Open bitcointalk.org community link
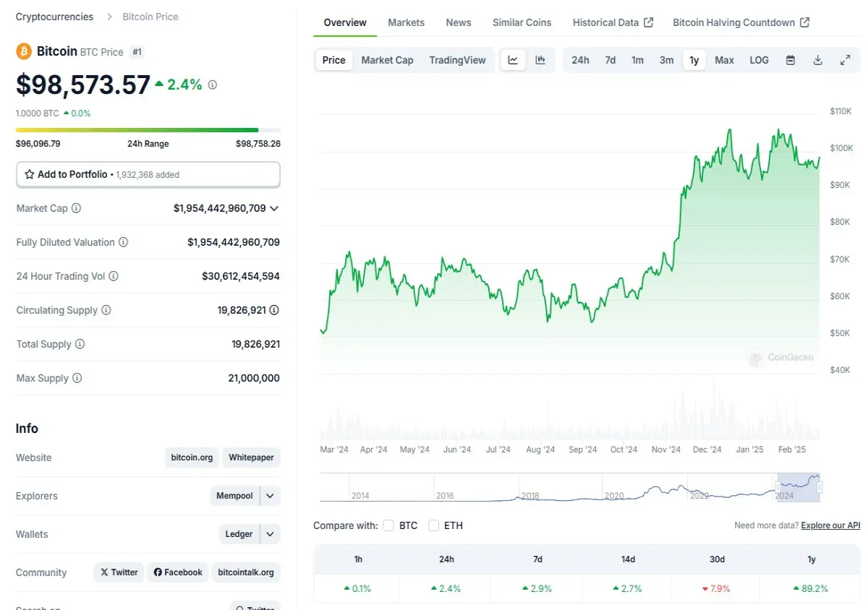 click(246, 572)
